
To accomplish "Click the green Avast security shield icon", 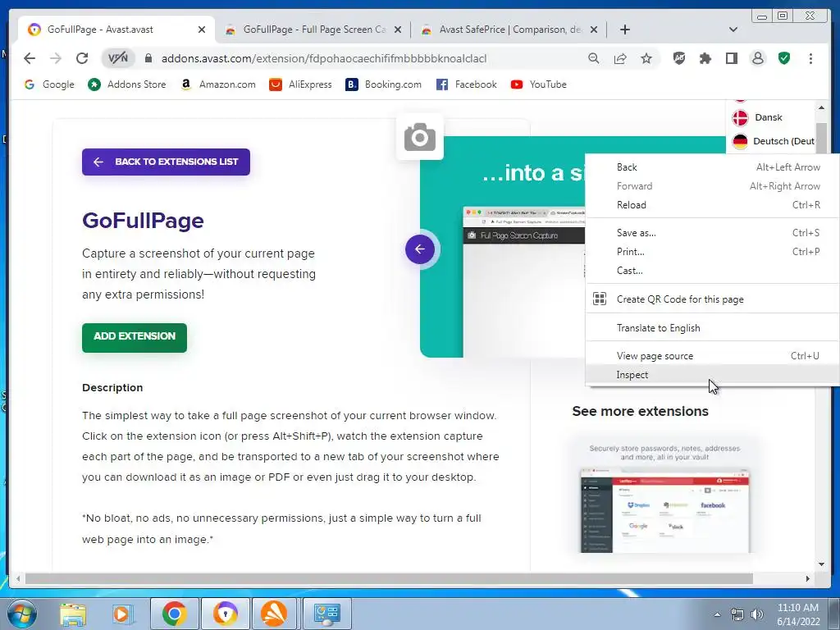I will pos(784,58).
